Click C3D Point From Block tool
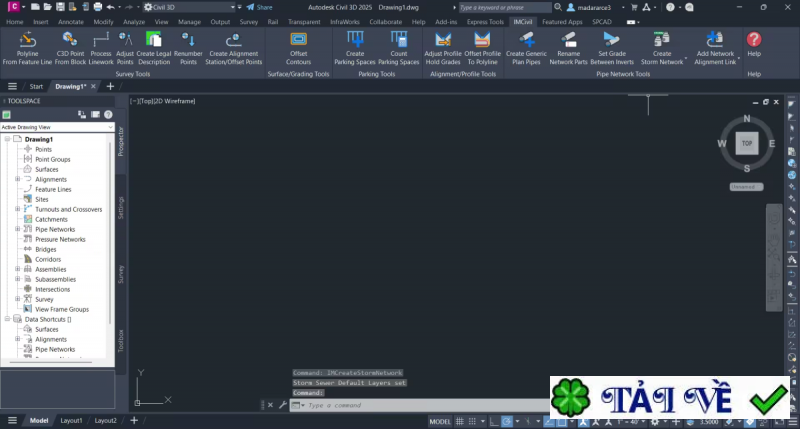The image size is (800, 429). [70, 48]
